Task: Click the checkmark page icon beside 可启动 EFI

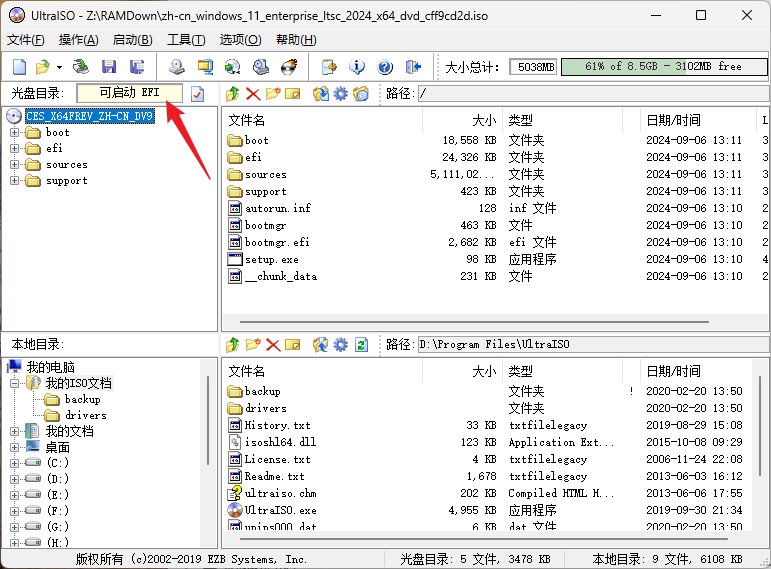Action: pos(197,93)
